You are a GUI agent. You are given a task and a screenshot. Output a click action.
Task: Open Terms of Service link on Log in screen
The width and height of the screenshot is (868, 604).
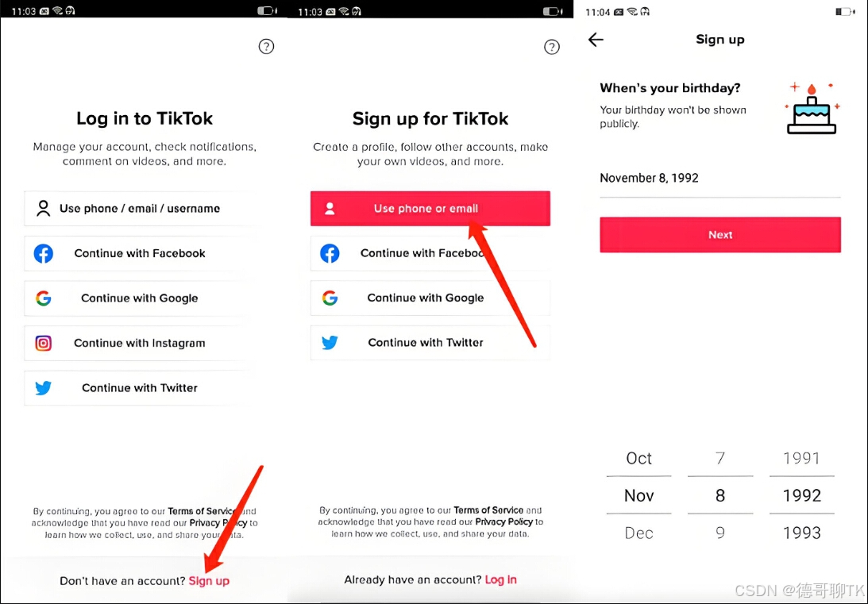201,511
